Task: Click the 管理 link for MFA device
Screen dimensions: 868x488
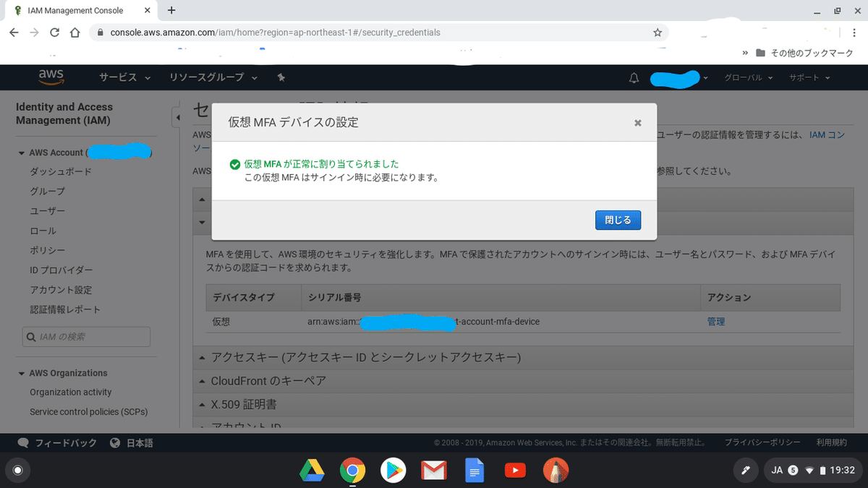Action: coord(716,322)
